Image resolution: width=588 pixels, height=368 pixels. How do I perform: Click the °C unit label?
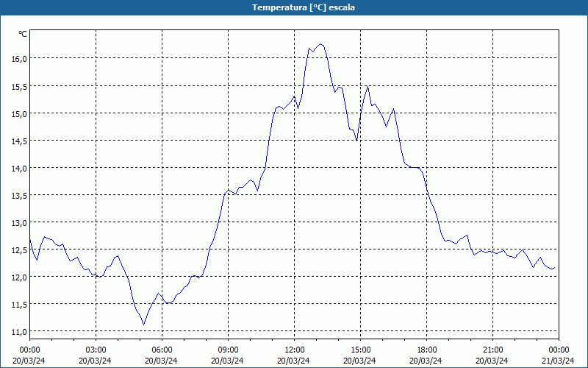pyautogui.click(x=23, y=34)
